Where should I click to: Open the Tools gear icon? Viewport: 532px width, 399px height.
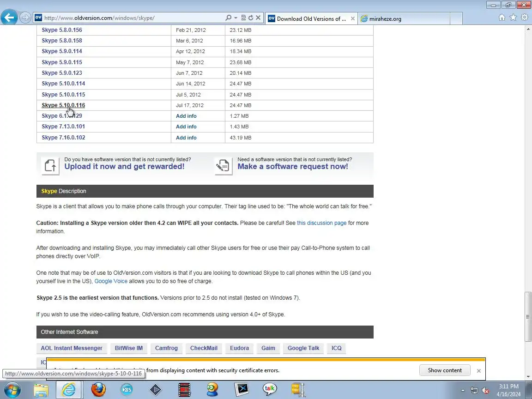525,17
